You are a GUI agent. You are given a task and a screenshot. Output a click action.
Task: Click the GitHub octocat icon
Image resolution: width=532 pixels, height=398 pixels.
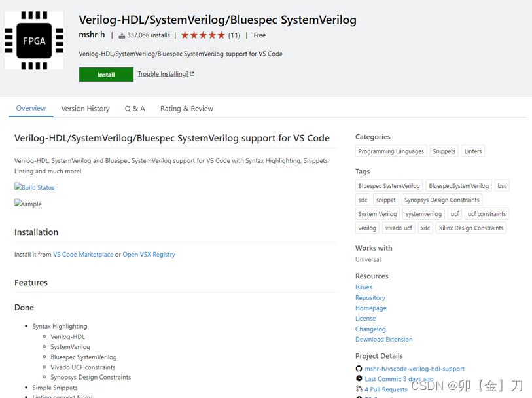(x=359, y=369)
